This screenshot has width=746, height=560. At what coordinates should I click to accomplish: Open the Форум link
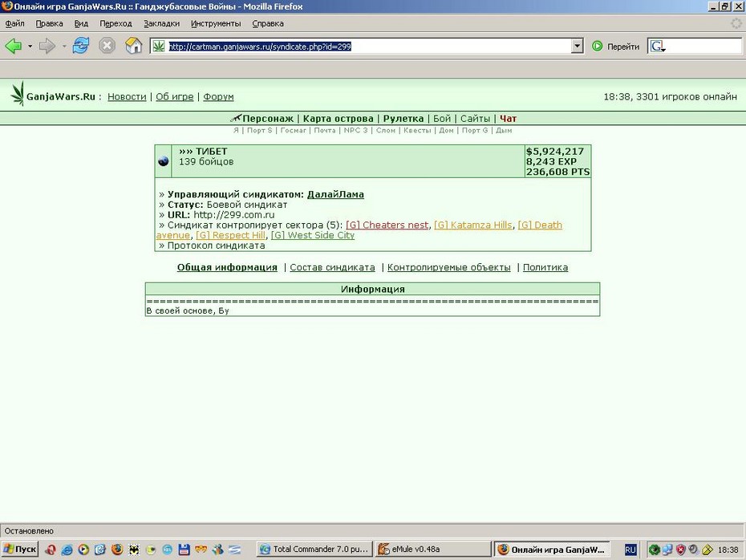(x=218, y=96)
